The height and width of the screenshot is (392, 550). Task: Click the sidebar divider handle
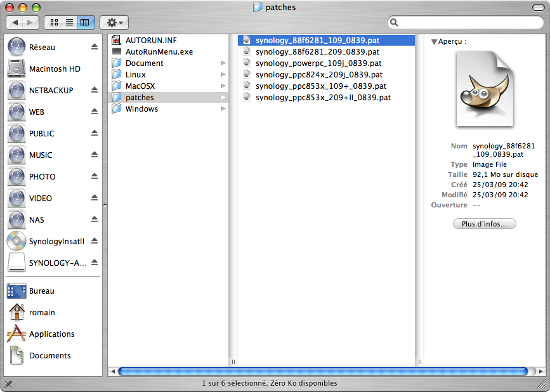[105, 205]
